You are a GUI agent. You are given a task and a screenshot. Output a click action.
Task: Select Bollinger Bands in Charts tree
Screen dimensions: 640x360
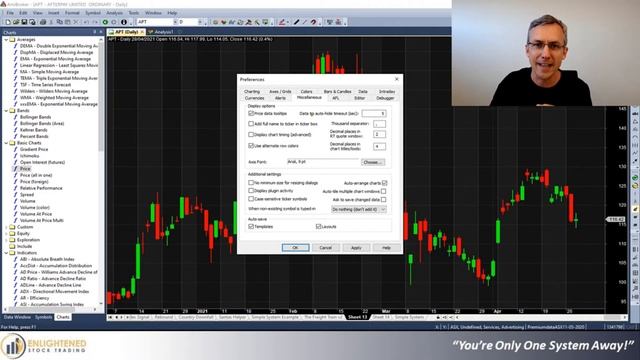click(x=36, y=117)
